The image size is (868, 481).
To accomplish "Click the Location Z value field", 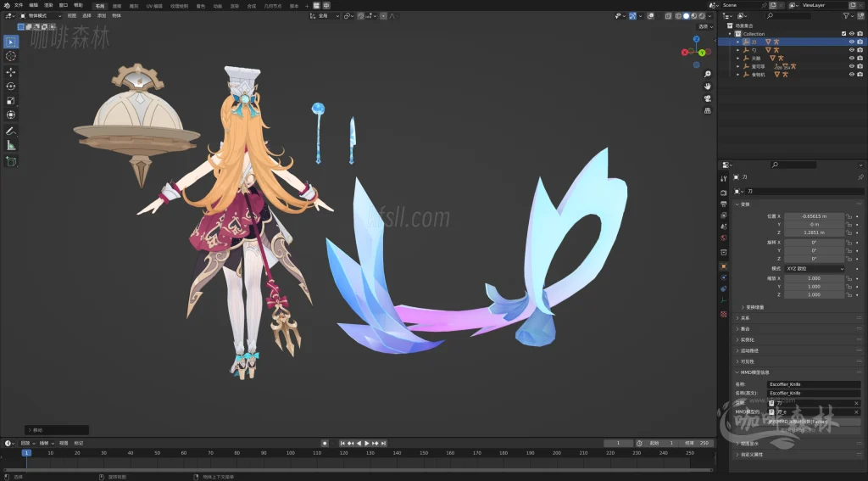I will click(x=814, y=232).
